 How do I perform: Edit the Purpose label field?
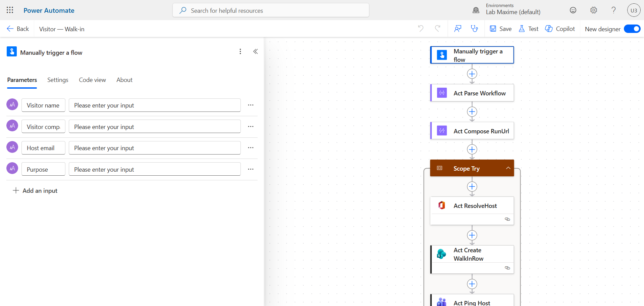click(x=43, y=169)
